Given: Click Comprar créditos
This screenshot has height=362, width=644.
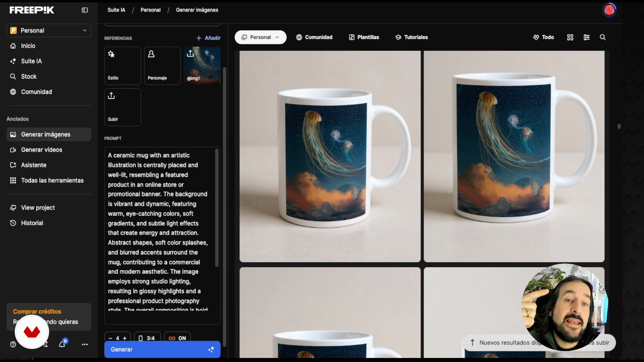Looking at the screenshot, I should [37, 312].
